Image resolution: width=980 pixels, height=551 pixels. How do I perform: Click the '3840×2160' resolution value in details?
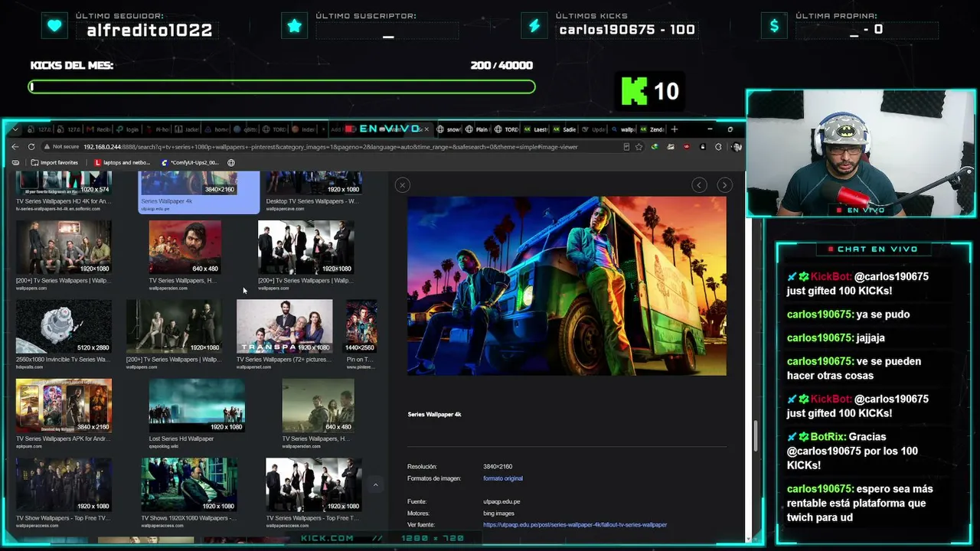[498, 467]
